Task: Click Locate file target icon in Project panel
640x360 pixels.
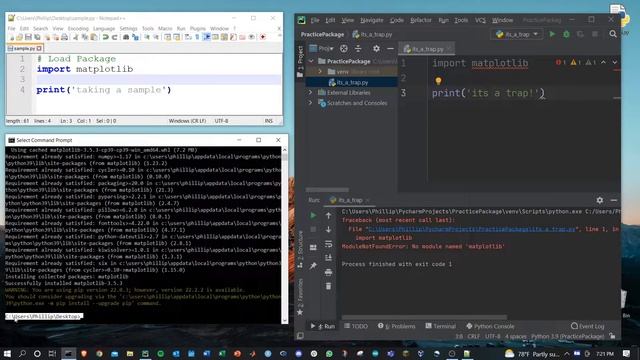Action: pos(344,49)
